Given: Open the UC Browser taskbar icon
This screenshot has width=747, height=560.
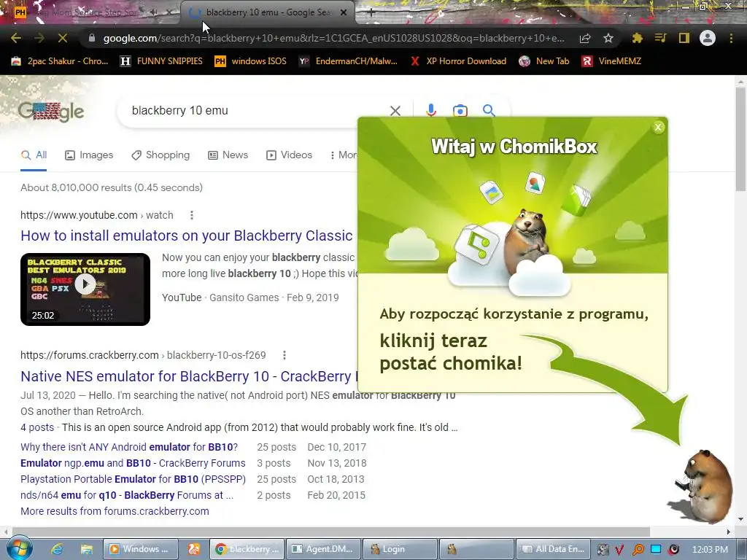Looking at the screenshot, I should pos(193,549).
